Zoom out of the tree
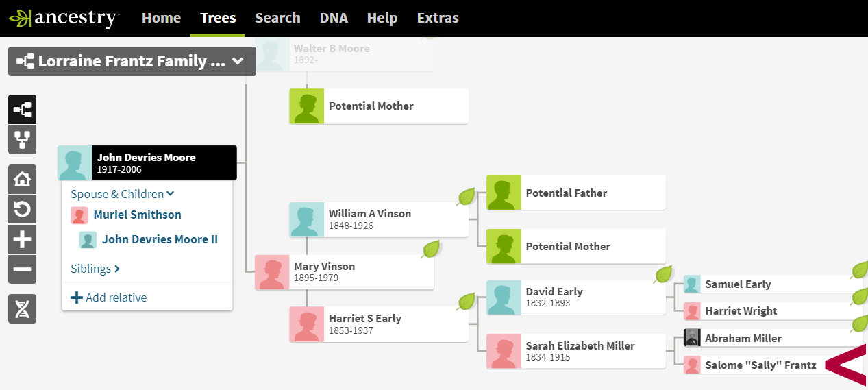This screenshot has height=390, width=868. coord(22,269)
